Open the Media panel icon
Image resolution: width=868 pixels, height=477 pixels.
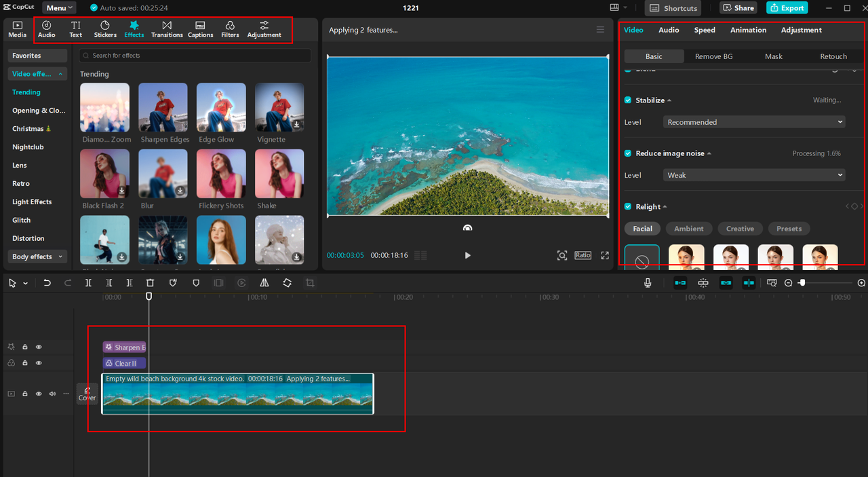click(18, 29)
